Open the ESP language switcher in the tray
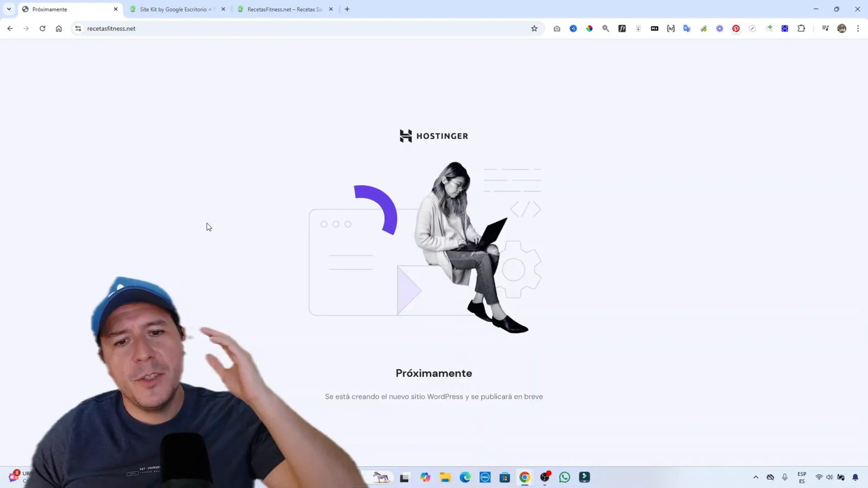The height and width of the screenshot is (488, 868). (801, 477)
